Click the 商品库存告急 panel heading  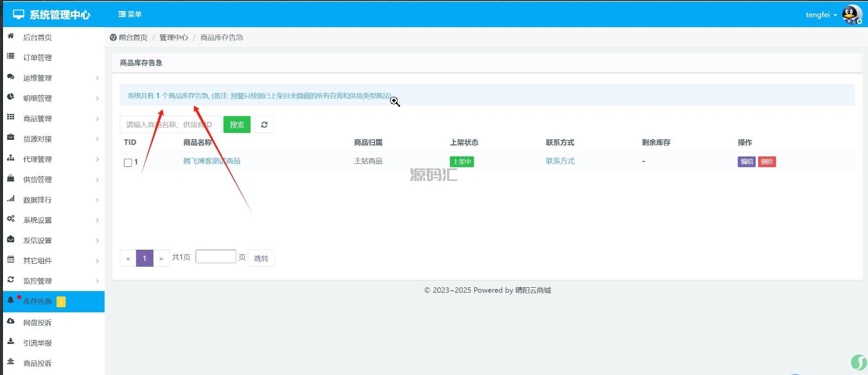coord(141,63)
